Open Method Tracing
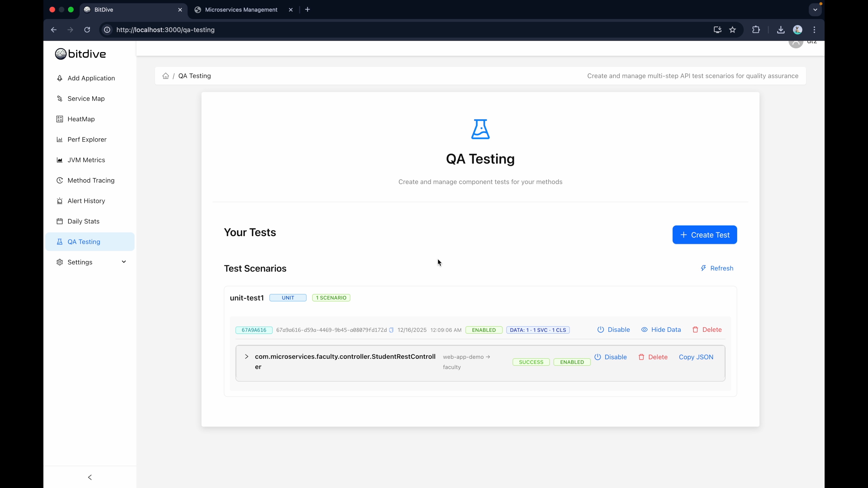The image size is (868, 488). tap(91, 180)
